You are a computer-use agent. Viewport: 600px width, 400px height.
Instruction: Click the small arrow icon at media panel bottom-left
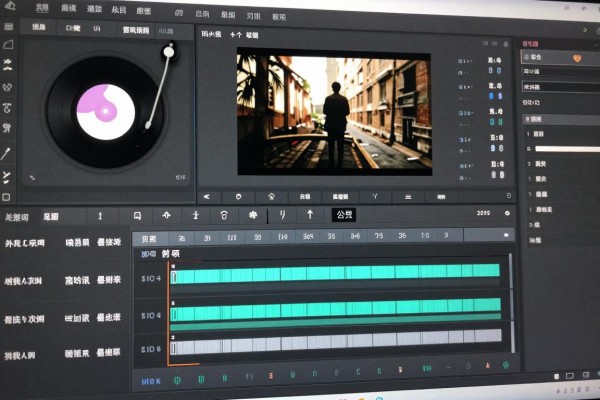tap(32, 178)
